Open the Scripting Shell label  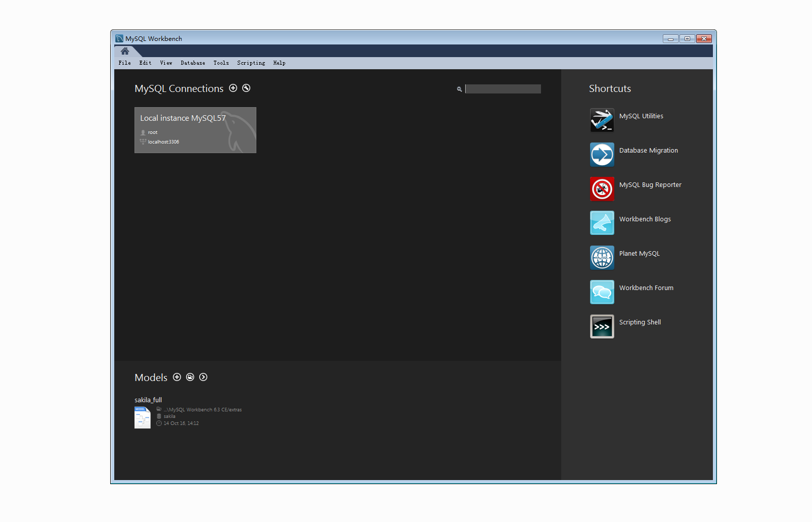pos(640,322)
